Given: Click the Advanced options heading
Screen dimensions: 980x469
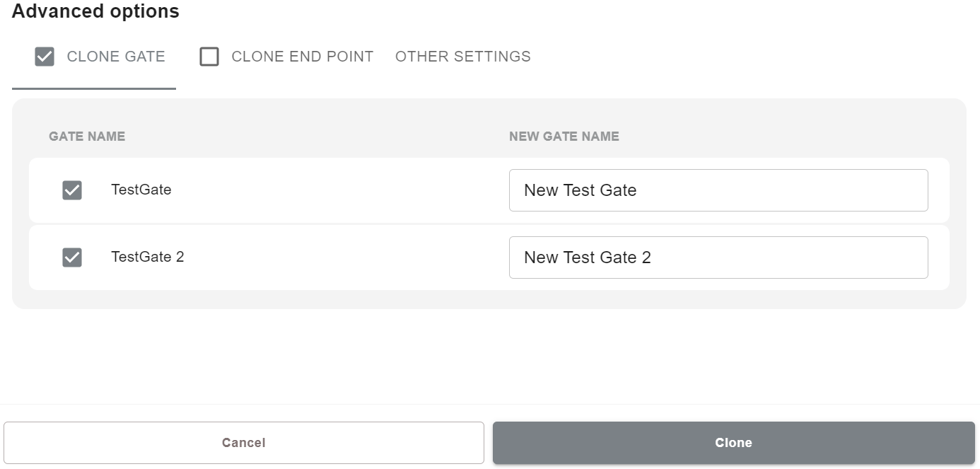Looking at the screenshot, I should tap(95, 11).
